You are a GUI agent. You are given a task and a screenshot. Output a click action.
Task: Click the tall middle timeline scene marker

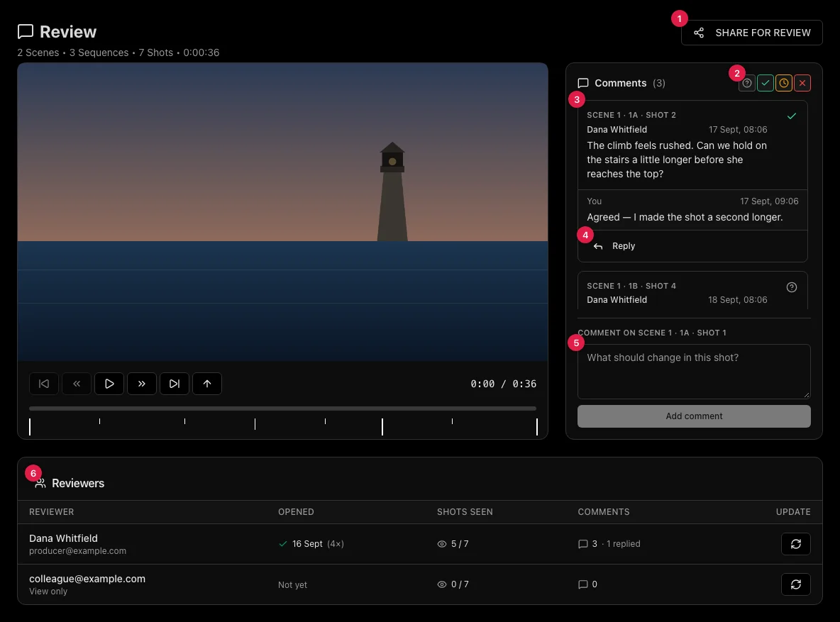tap(382, 426)
